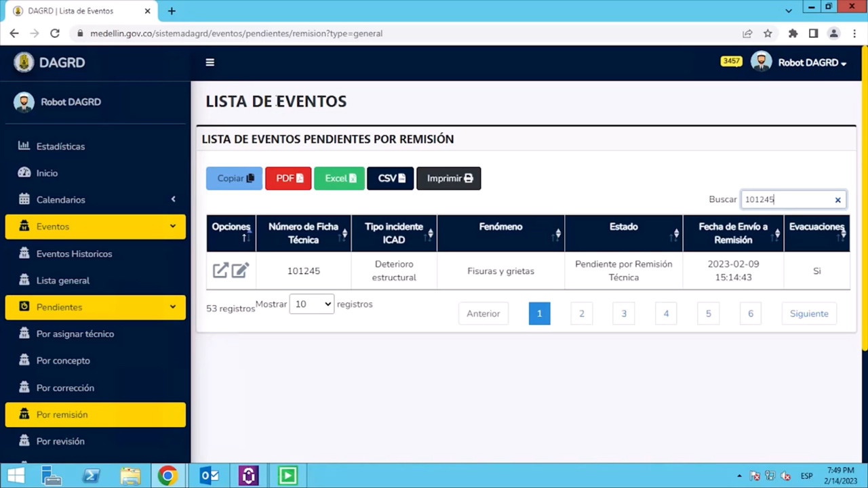The image size is (868, 488).
Task: Open Outlook from the taskbar
Action: (209, 475)
